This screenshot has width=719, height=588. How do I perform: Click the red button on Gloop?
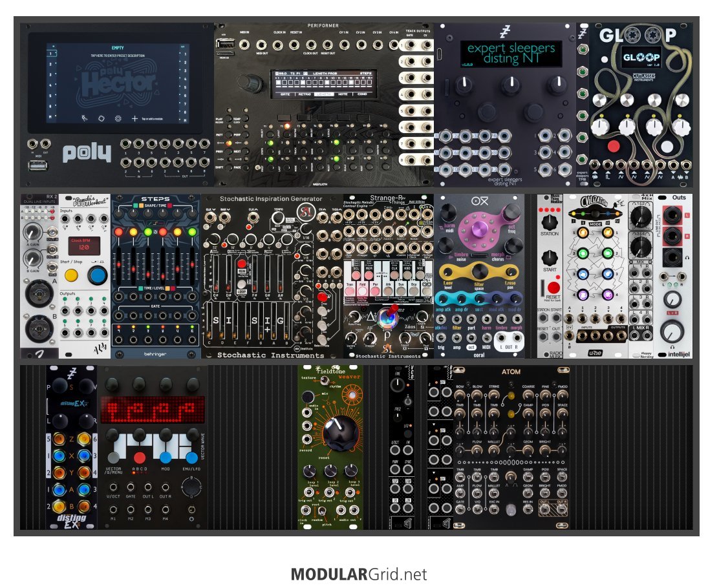pyautogui.click(x=614, y=147)
